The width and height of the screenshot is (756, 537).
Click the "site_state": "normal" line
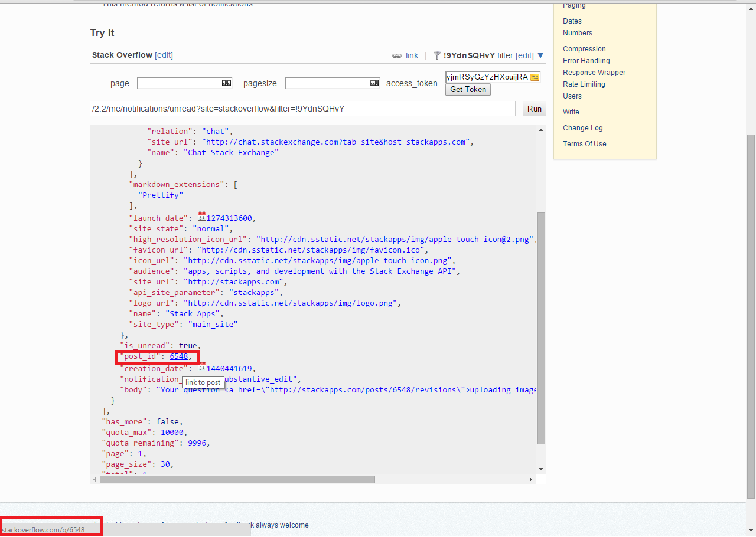tap(181, 228)
